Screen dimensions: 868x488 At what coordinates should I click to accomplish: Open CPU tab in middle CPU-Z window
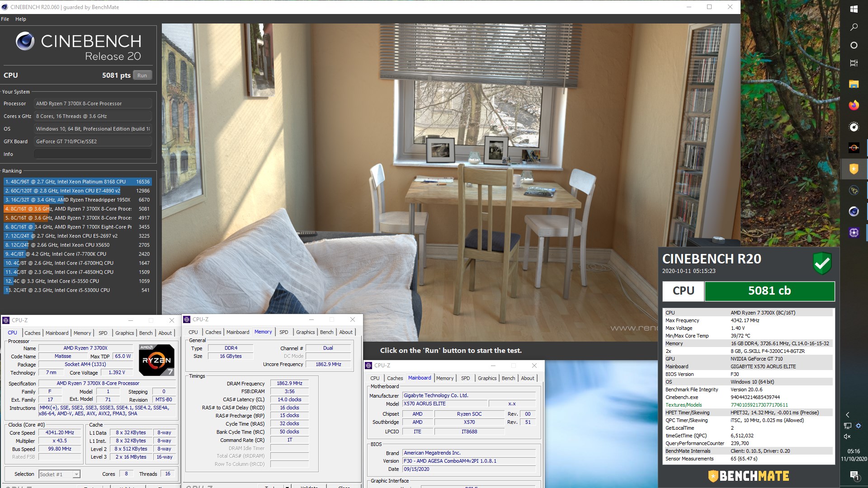coord(193,332)
